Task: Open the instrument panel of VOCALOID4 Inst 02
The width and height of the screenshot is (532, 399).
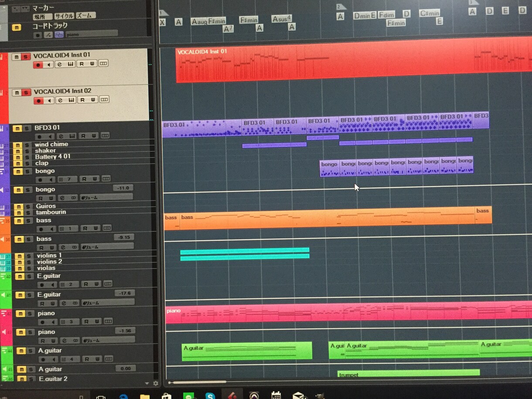Action: coord(70,100)
